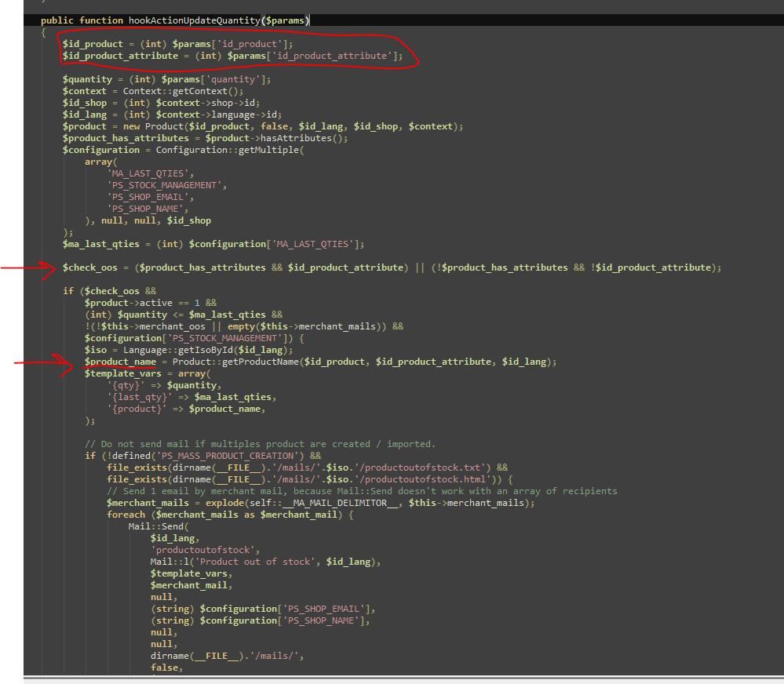Click the 'MA_LAST_QTIES', array entry

(150, 173)
